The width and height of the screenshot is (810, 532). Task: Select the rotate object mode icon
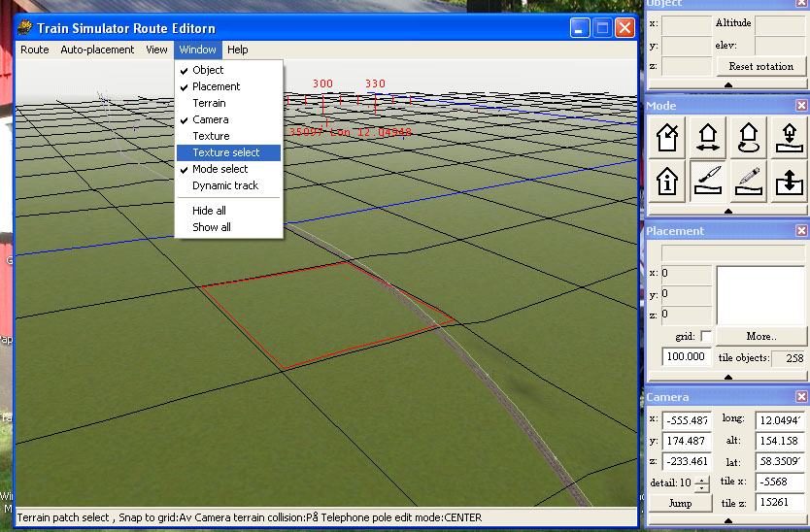coord(748,138)
